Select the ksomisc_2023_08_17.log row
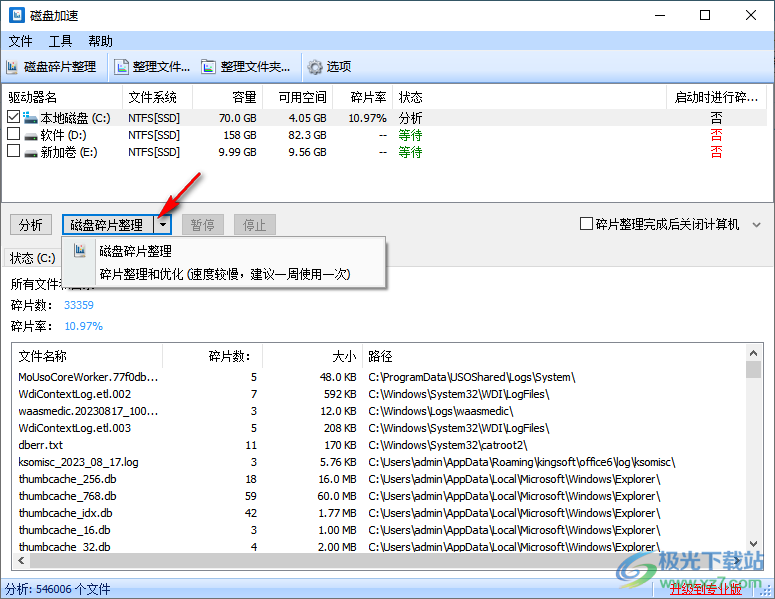This screenshot has height=599, width=775. click(379, 462)
